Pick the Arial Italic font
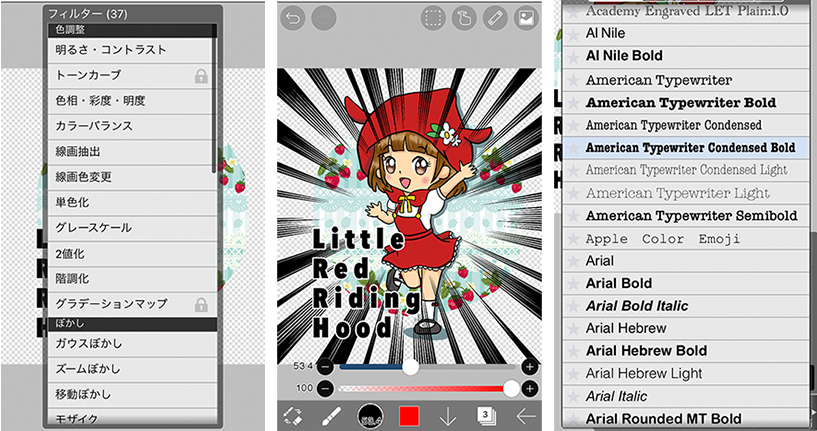The image size is (817, 431). [x=686, y=397]
